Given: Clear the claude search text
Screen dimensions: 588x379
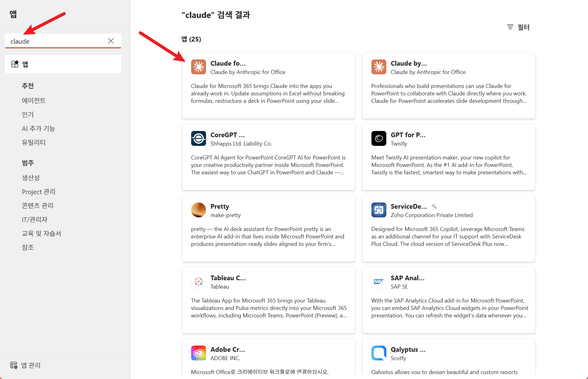Looking at the screenshot, I should (111, 41).
